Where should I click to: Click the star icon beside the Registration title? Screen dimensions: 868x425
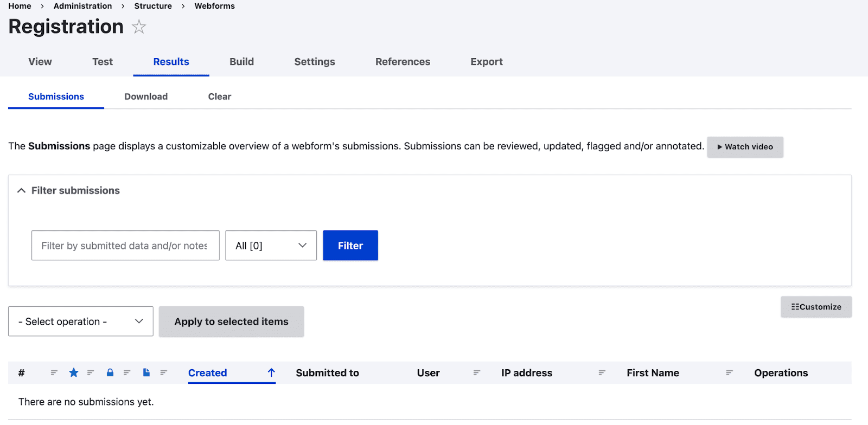139,27
